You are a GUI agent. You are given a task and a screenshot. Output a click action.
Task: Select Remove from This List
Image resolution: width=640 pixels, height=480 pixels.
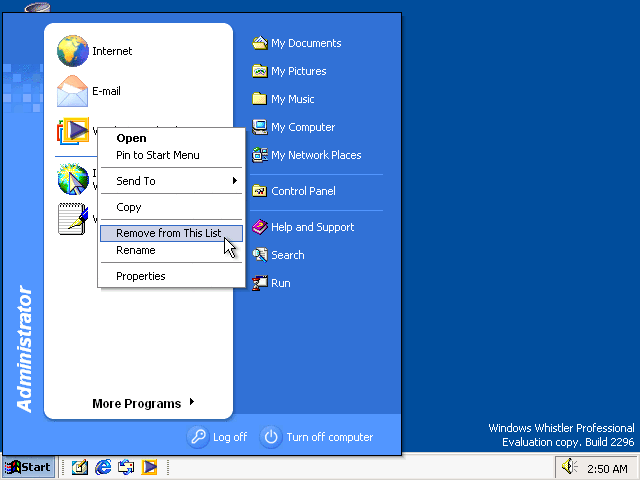171,233
